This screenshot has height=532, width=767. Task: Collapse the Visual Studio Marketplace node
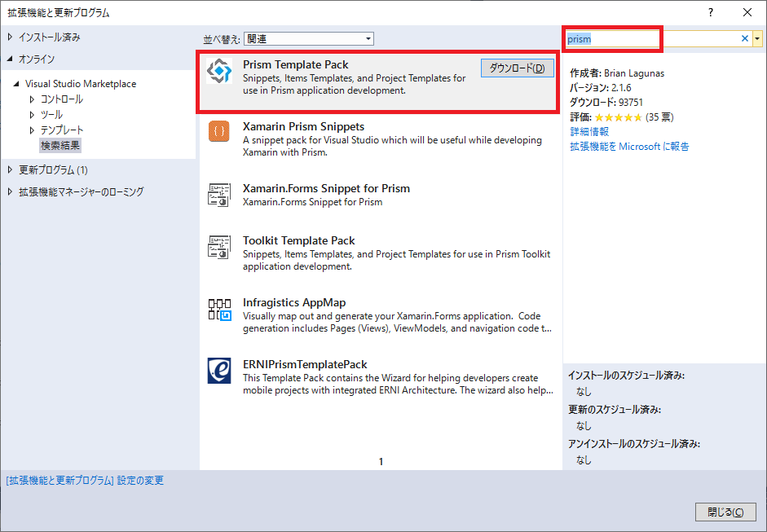click(x=16, y=84)
